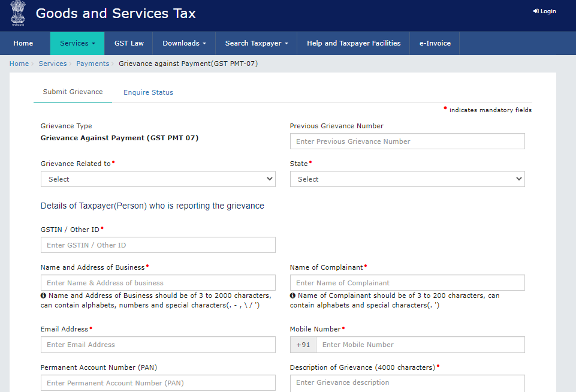Click the +91 country code prefix
This screenshot has width=576, height=392.
(x=303, y=345)
